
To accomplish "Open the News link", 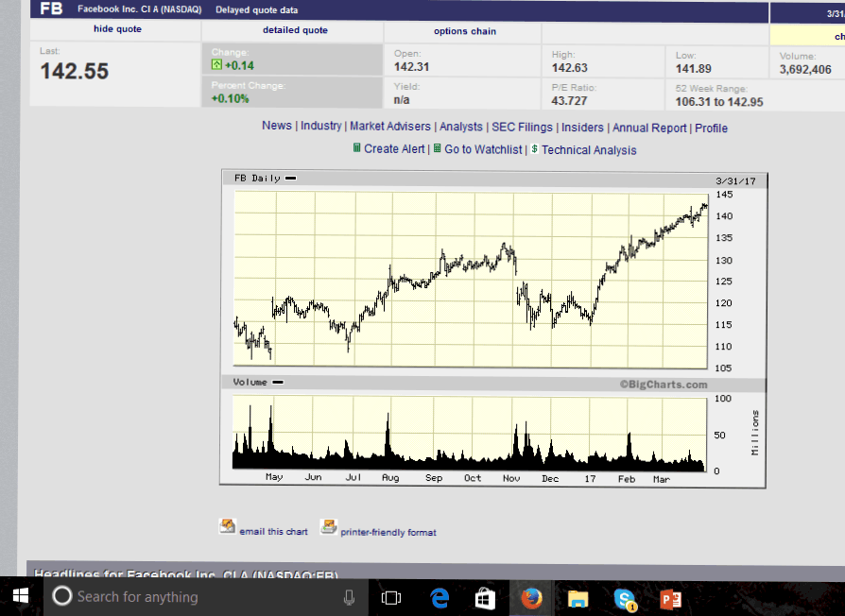I will point(277,126).
